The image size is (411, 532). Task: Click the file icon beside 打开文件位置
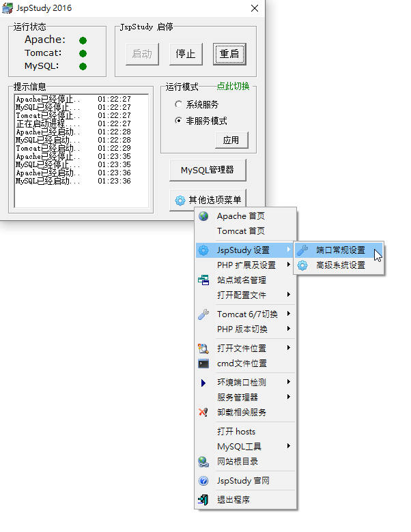coord(203,349)
